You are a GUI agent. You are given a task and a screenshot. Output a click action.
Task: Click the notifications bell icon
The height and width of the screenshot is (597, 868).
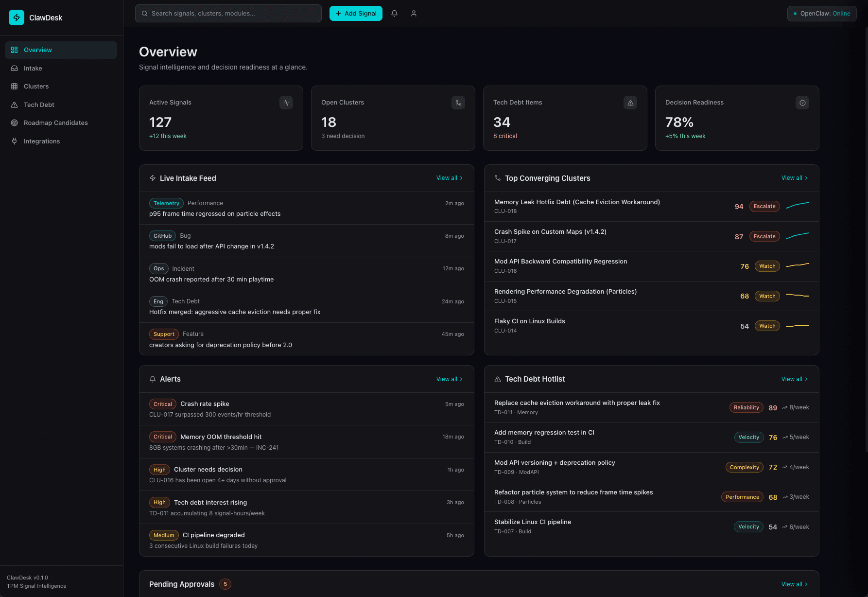(394, 14)
